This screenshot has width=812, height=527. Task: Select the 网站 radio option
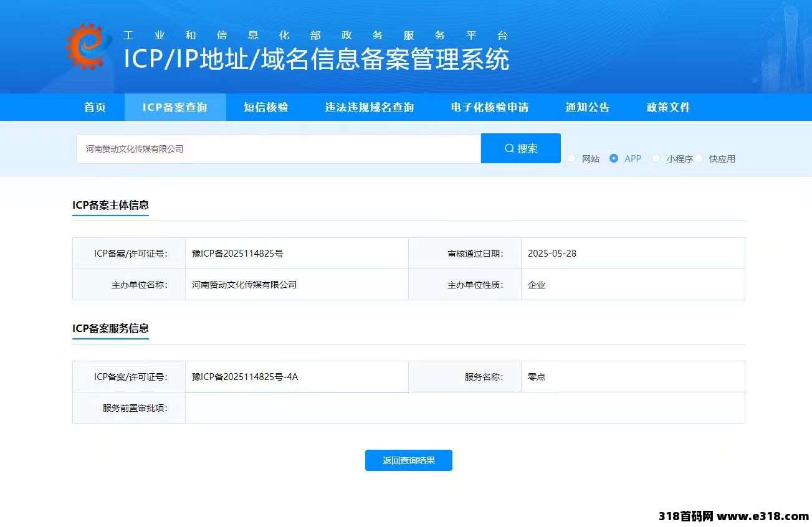point(571,158)
